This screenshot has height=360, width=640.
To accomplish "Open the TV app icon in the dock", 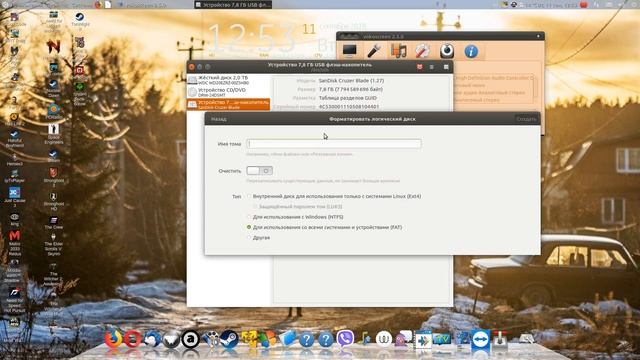I will coord(442,339).
